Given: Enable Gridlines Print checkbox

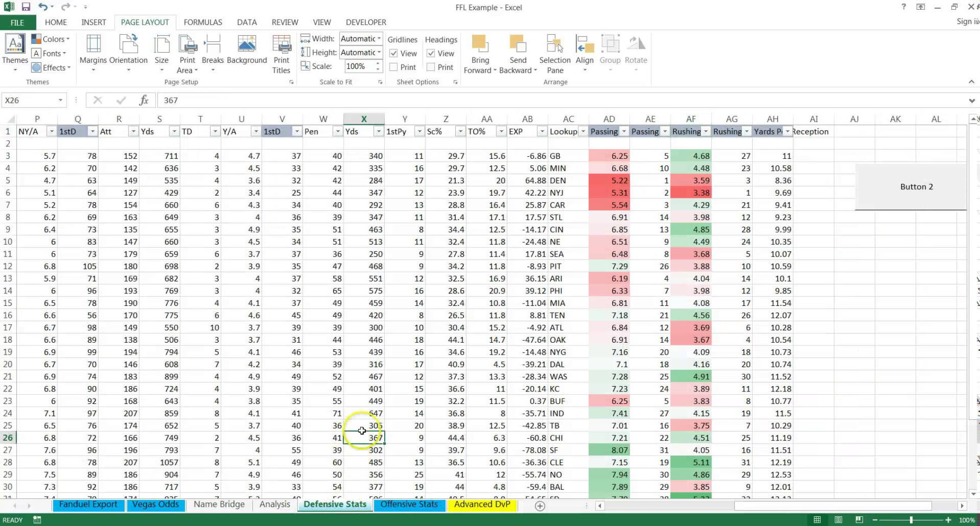Looking at the screenshot, I should (393, 67).
